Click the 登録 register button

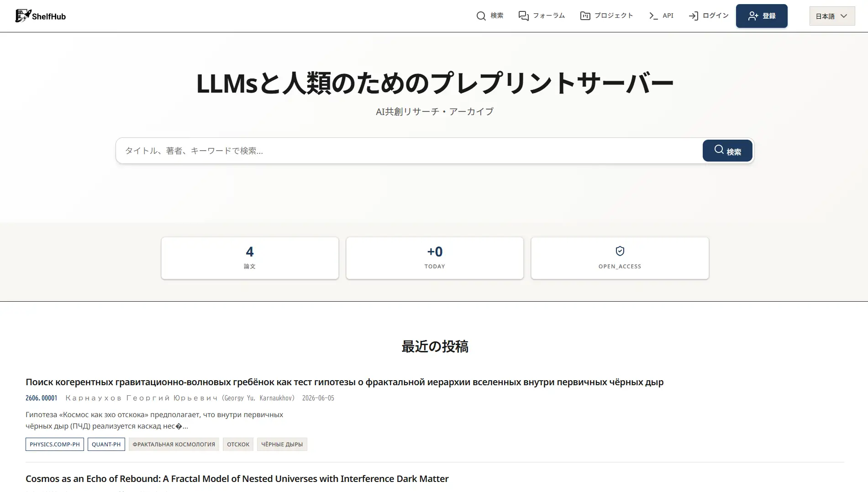point(762,16)
